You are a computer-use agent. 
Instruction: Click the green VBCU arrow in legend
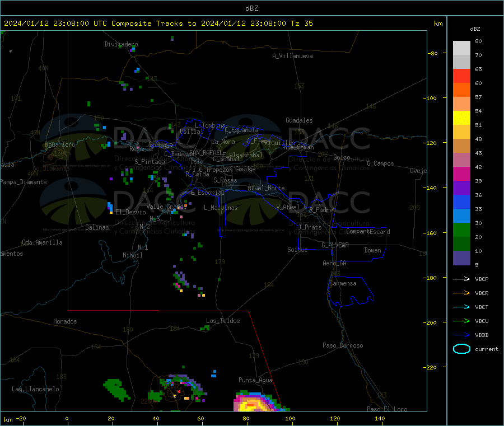click(x=461, y=321)
